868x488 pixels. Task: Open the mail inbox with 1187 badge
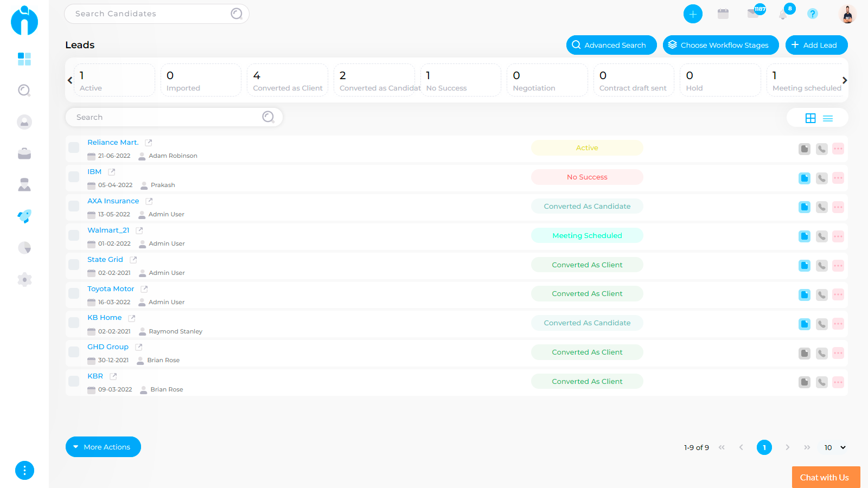pos(754,13)
